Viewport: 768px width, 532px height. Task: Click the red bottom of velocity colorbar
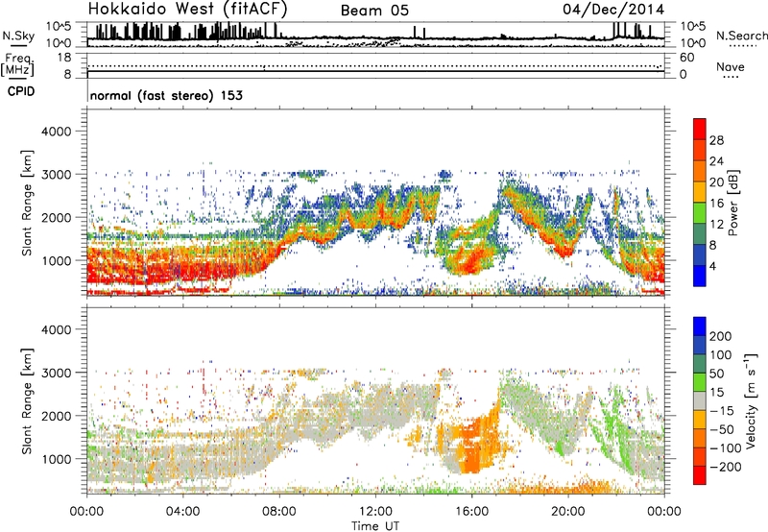click(x=700, y=475)
